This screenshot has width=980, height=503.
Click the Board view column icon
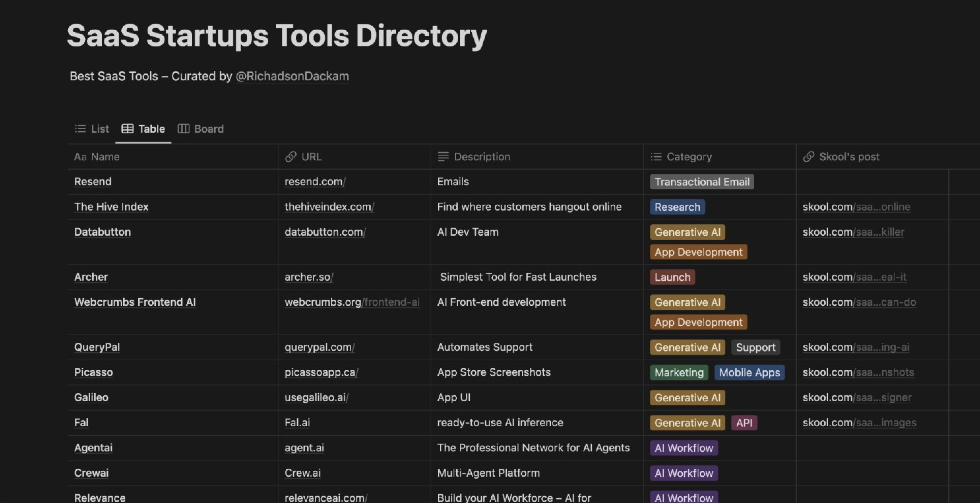pyautogui.click(x=183, y=129)
